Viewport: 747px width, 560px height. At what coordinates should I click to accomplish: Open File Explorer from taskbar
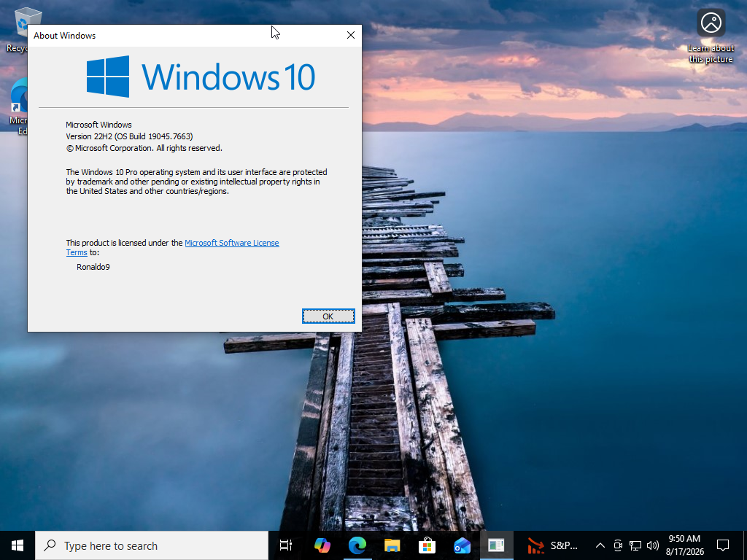(x=392, y=545)
